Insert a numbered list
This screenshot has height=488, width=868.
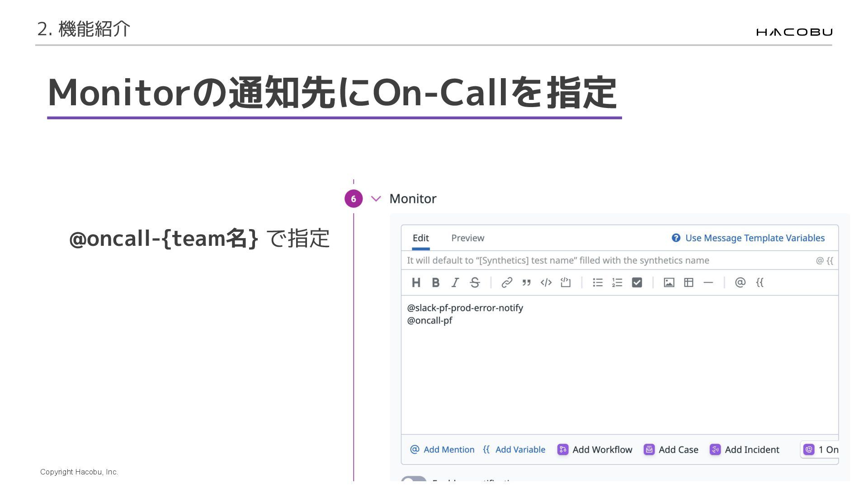617,283
